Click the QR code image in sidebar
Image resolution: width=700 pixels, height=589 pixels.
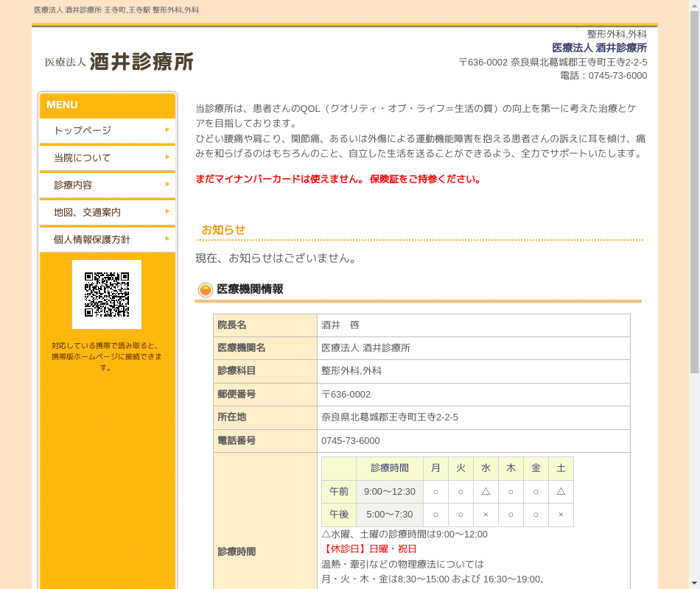tap(107, 294)
